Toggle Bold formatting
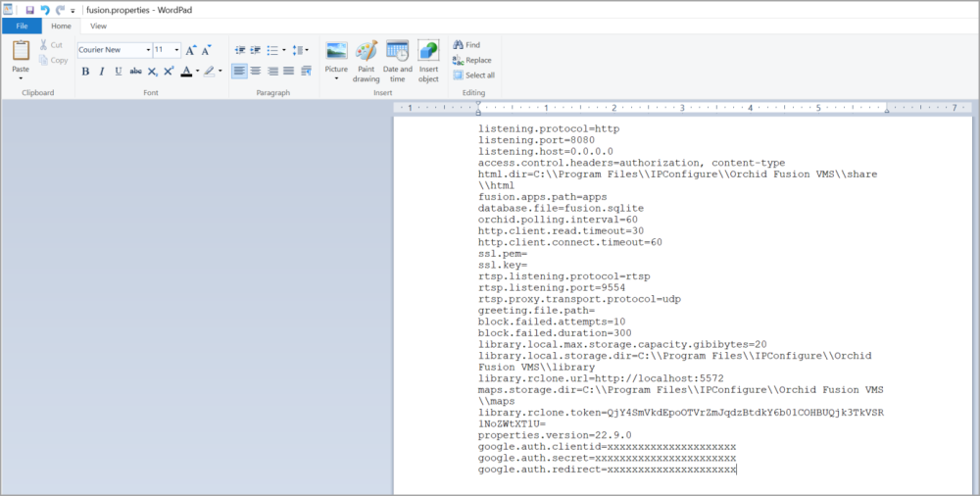 (x=85, y=72)
